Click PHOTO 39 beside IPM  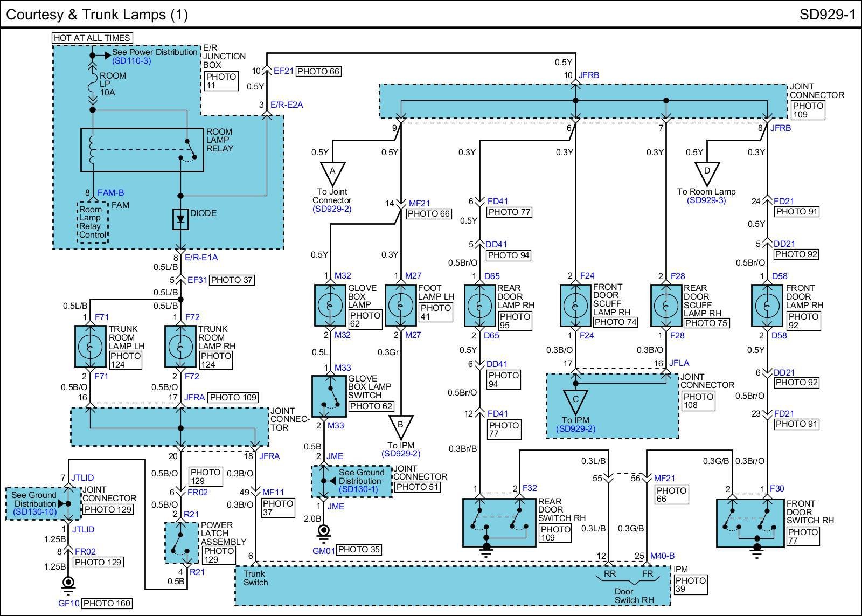coord(690,585)
